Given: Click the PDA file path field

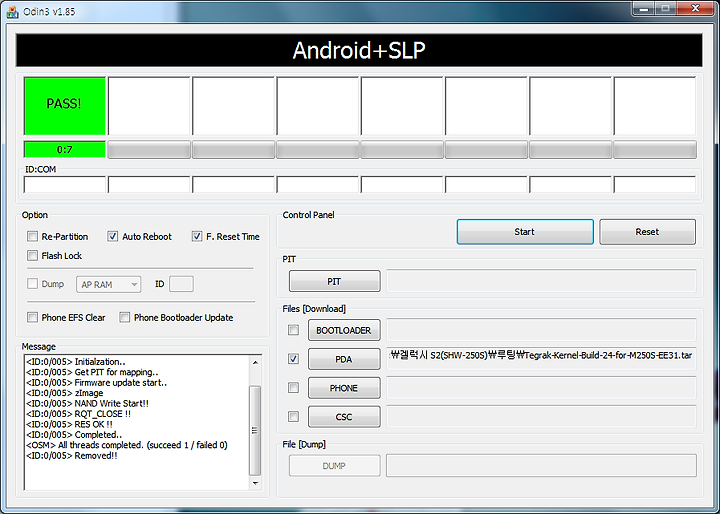Looking at the screenshot, I should [541, 359].
